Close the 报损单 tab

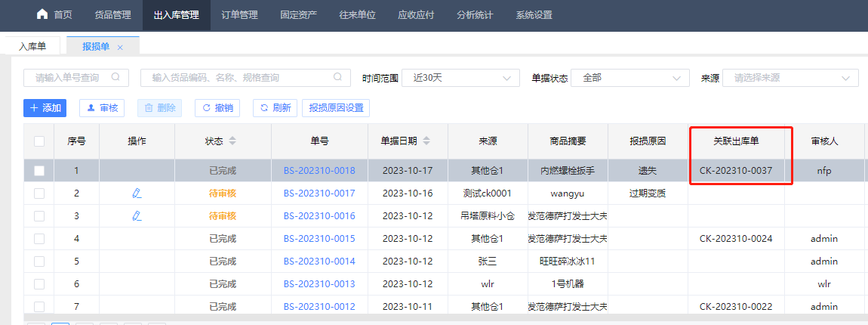coord(120,48)
